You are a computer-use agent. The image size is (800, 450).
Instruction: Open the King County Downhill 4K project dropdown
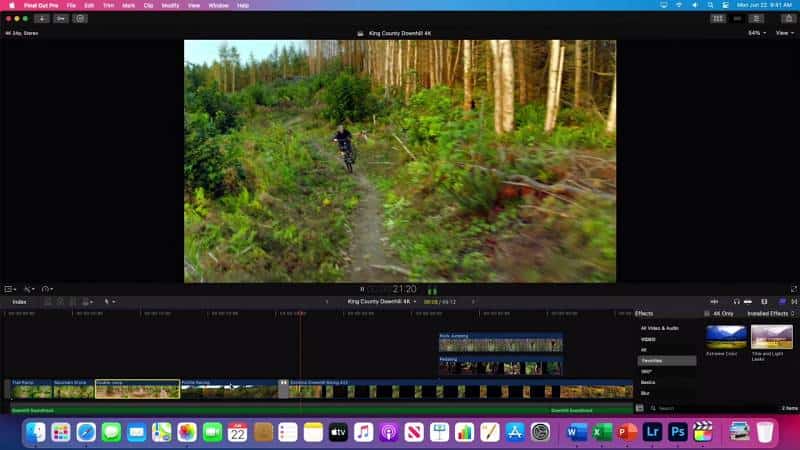[382, 302]
